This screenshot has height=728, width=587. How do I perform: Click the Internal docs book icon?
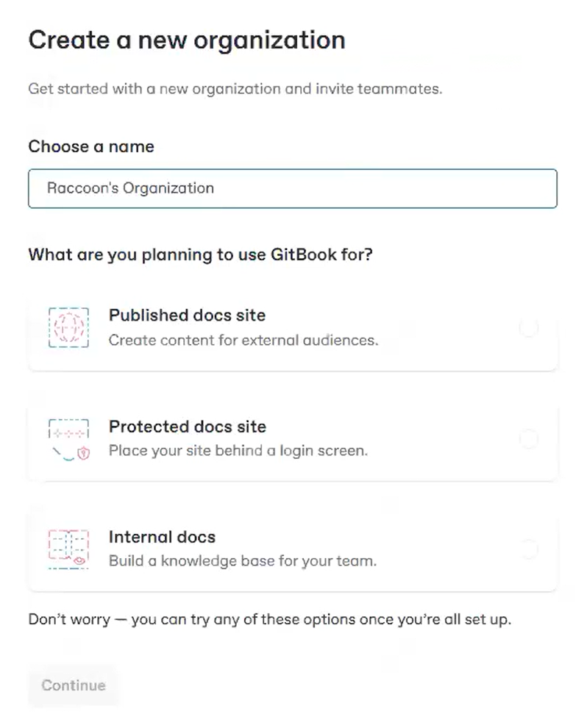68,549
